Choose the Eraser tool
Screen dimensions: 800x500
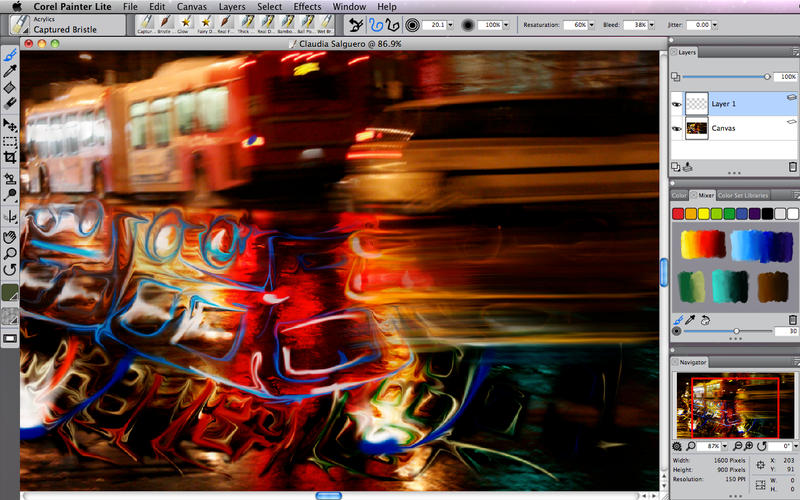tap(10, 103)
